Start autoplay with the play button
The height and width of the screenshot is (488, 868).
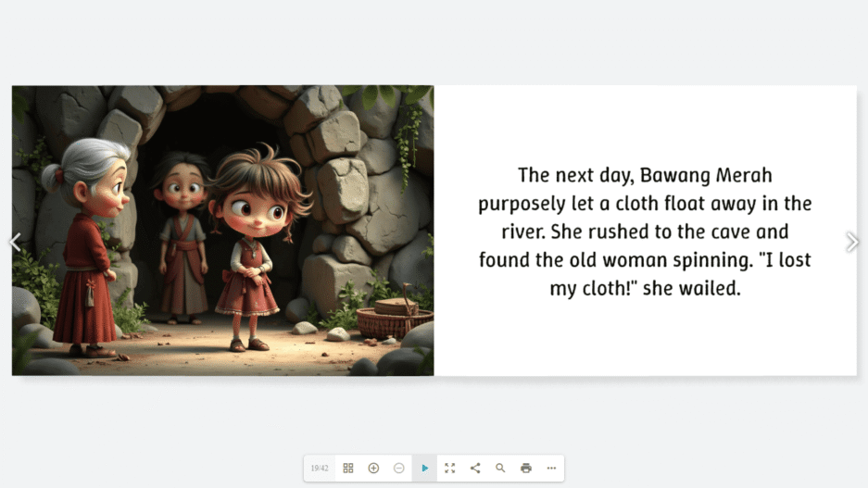coord(424,468)
